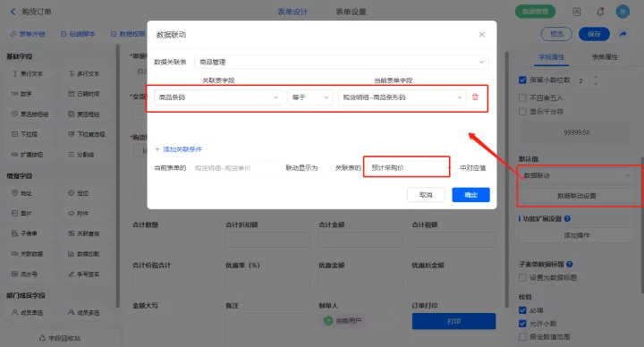Switch to the 表单设置 tab

[x=351, y=12]
